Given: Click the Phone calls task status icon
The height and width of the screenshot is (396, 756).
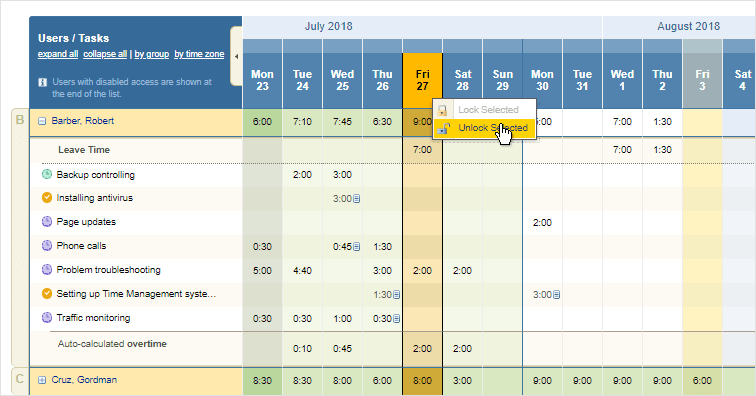Looking at the screenshot, I should 47,246.
